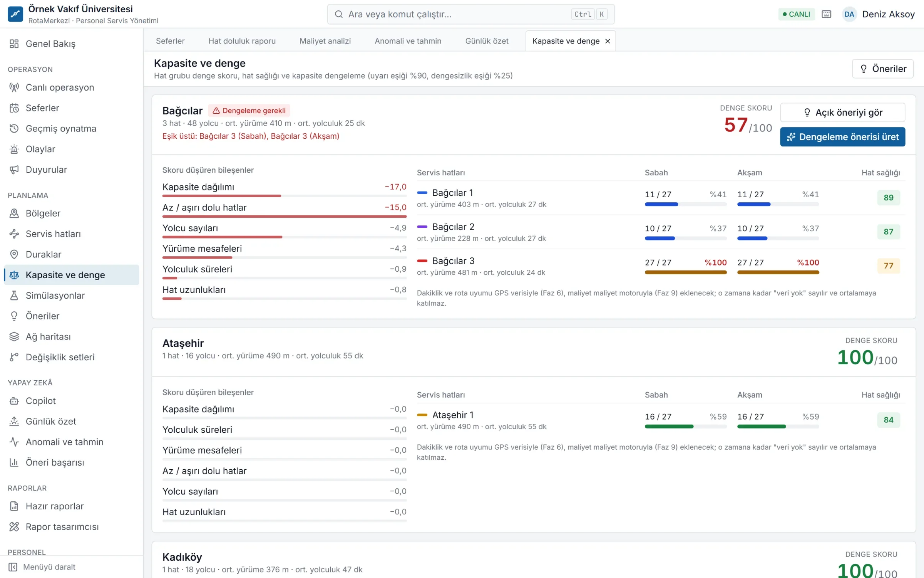Click Kapasite dağılımı score bar in Bağcılar
This screenshot has height=578, width=924.
[284, 196]
